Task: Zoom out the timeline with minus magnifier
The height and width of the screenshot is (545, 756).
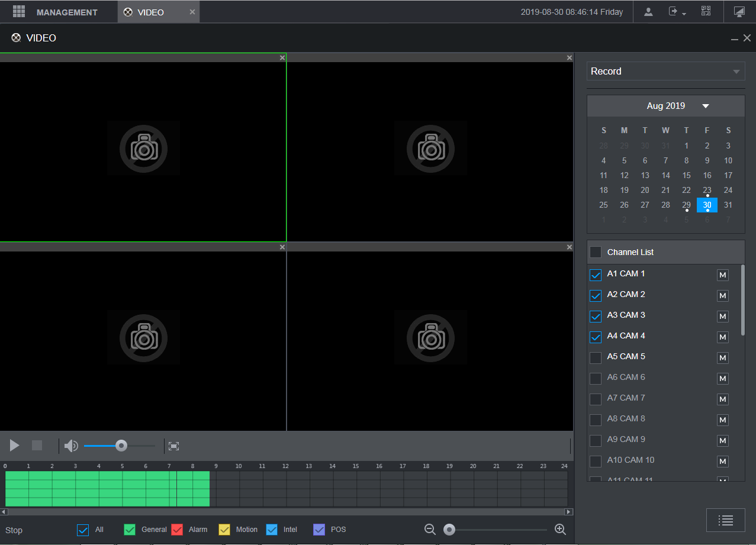Action: (x=430, y=530)
